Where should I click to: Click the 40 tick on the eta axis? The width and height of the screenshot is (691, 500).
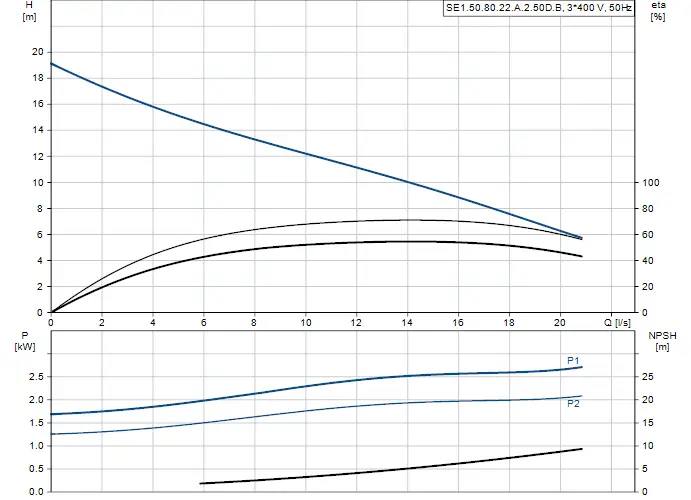point(648,261)
